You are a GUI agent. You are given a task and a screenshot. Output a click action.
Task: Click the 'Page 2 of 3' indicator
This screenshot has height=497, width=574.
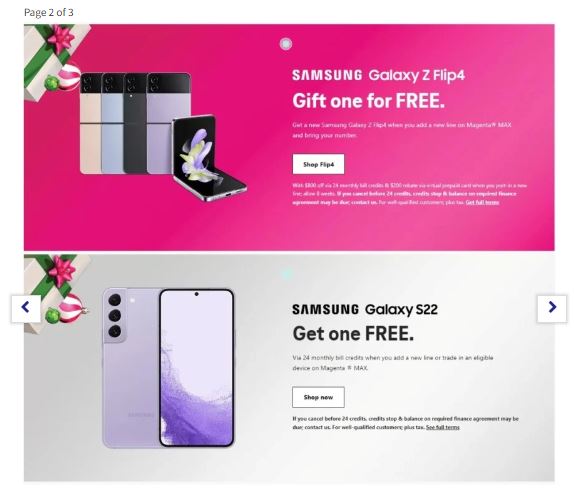pyautogui.click(x=49, y=12)
